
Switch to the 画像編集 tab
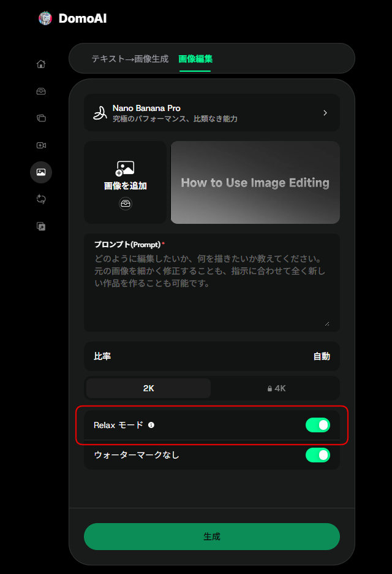(195, 59)
